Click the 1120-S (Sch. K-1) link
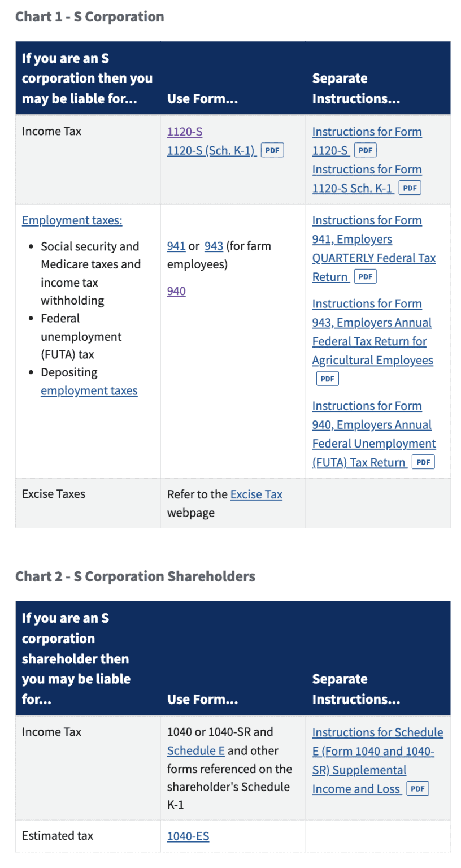 (212, 150)
